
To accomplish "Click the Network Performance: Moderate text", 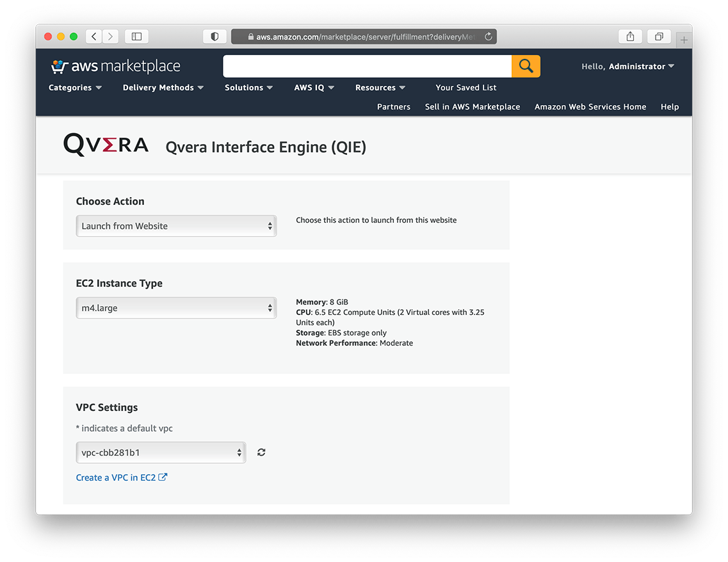I will point(354,343).
